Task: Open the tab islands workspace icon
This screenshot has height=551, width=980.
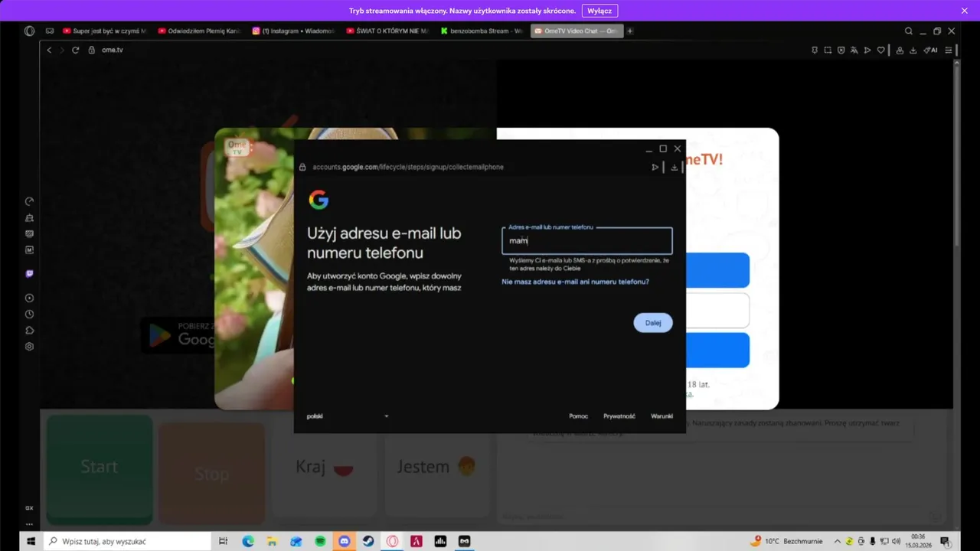Action: point(50,31)
